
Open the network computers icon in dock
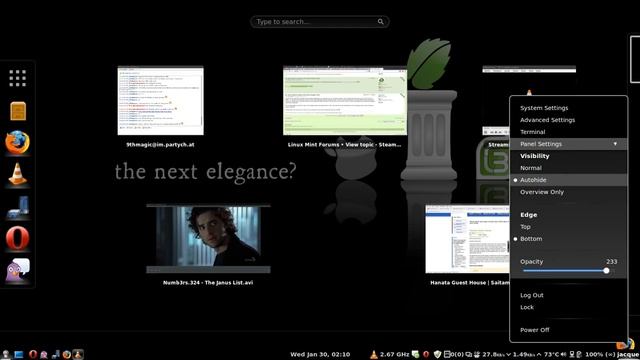click(18, 207)
